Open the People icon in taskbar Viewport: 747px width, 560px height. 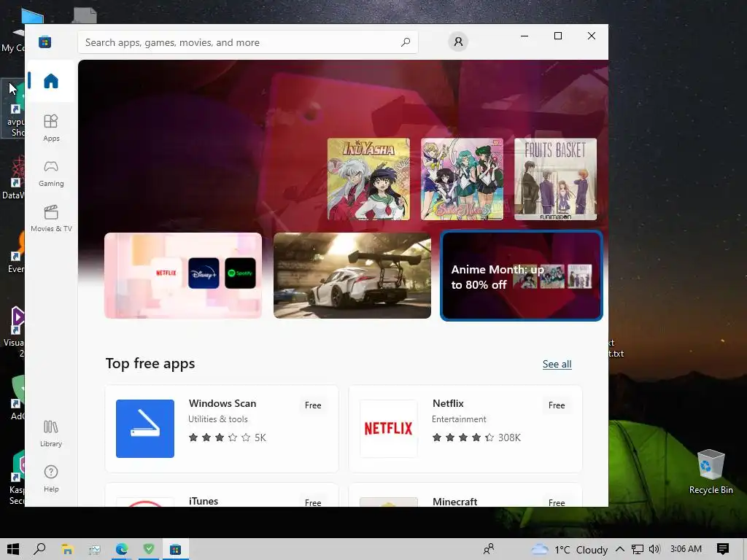489,550
